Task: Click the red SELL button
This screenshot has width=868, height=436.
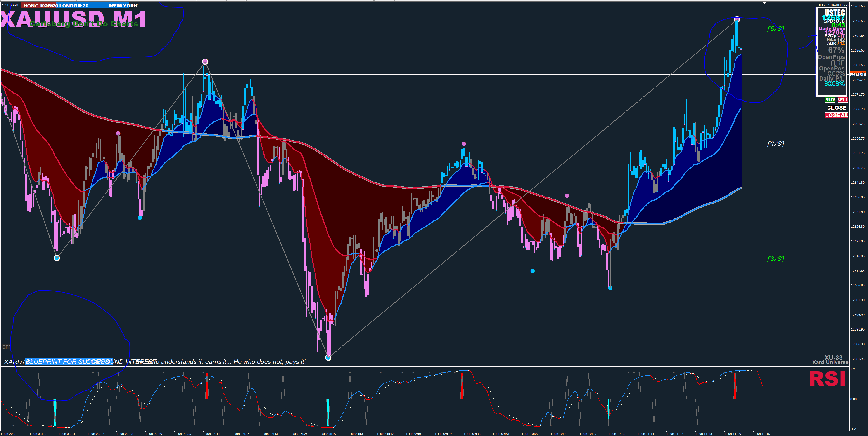Action: pyautogui.click(x=842, y=100)
